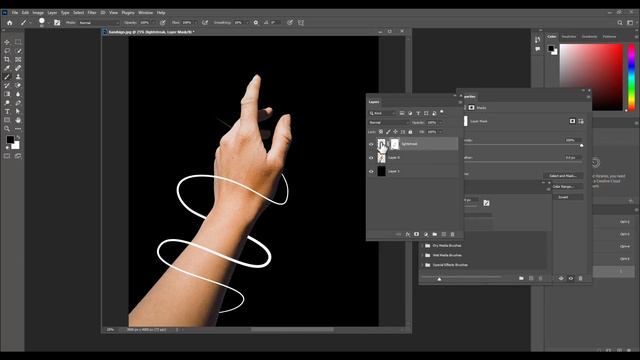Delete mask with Properties panel trash icon

[x=580, y=278]
